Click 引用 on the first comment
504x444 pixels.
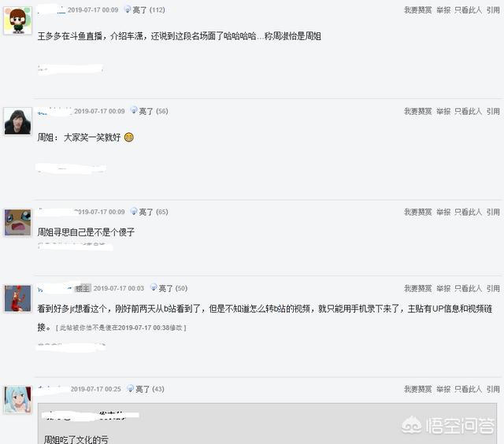coord(493,10)
